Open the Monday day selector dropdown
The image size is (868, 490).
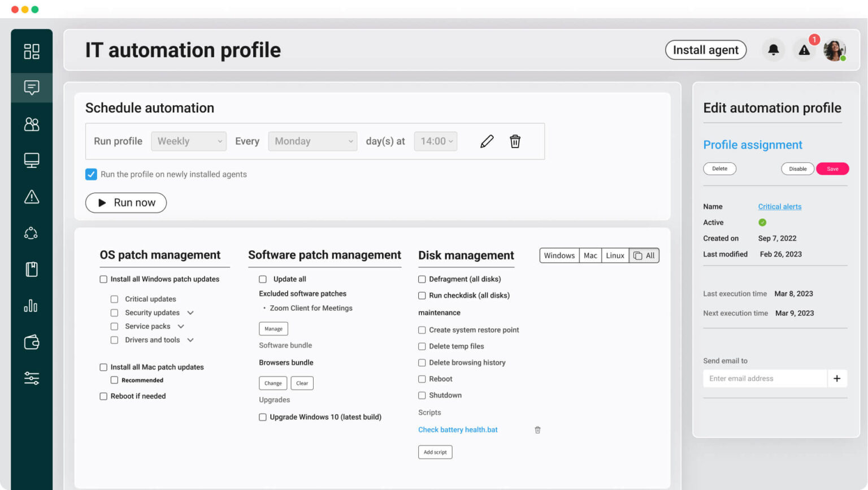313,141
